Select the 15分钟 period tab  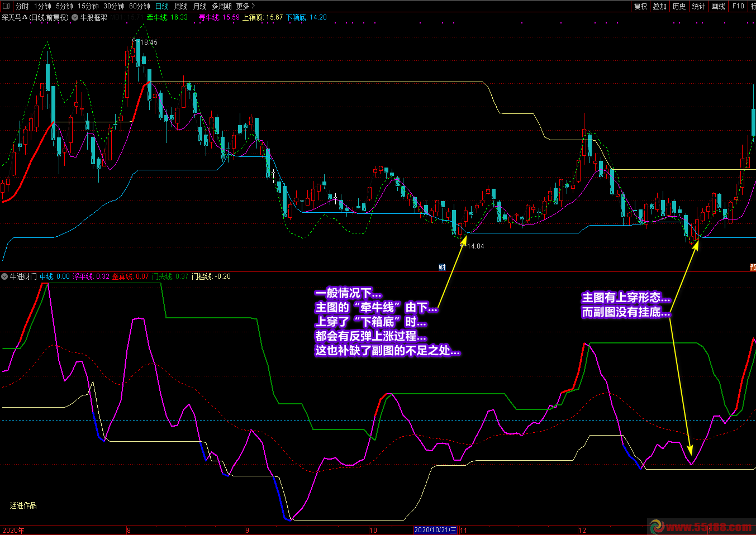(88, 6)
